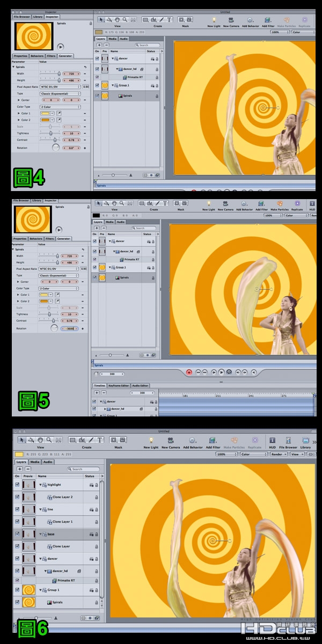Toggle Spirals checkbox in top screenshot layers
The width and height of the screenshot is (322, 644).
[97, 96]
